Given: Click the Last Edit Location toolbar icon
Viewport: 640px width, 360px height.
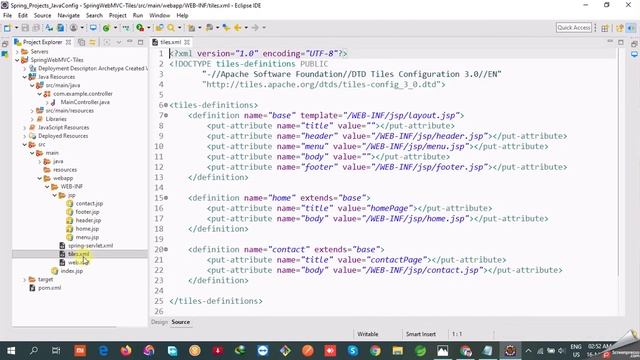Looking at the screenshot, I should click(x=226, y=28).
